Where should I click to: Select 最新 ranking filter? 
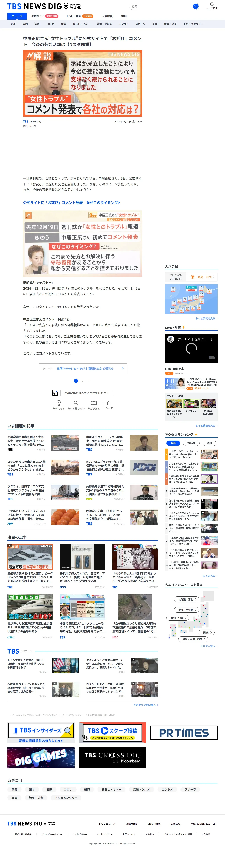tap(173, 443)
